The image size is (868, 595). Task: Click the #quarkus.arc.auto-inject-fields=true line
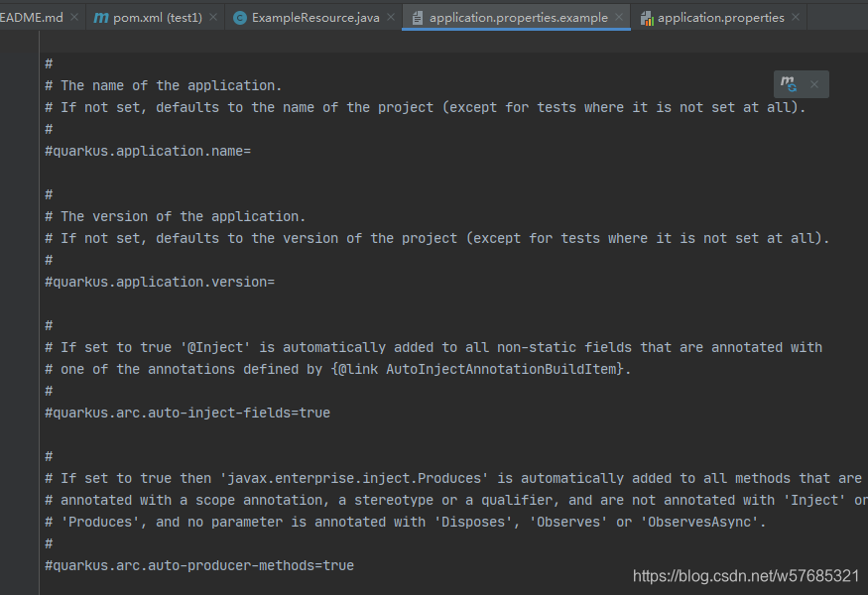tap(187, 413)
